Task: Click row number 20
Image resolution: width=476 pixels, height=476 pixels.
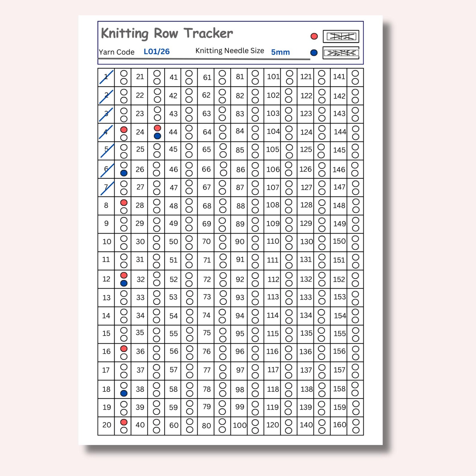Action: (x=107, y=425)
